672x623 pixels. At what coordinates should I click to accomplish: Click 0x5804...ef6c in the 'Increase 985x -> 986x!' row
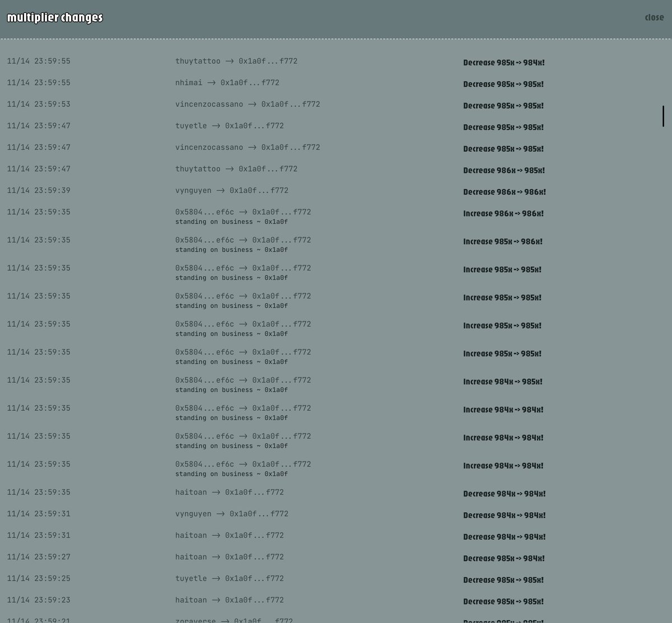(x=204, y=240)
